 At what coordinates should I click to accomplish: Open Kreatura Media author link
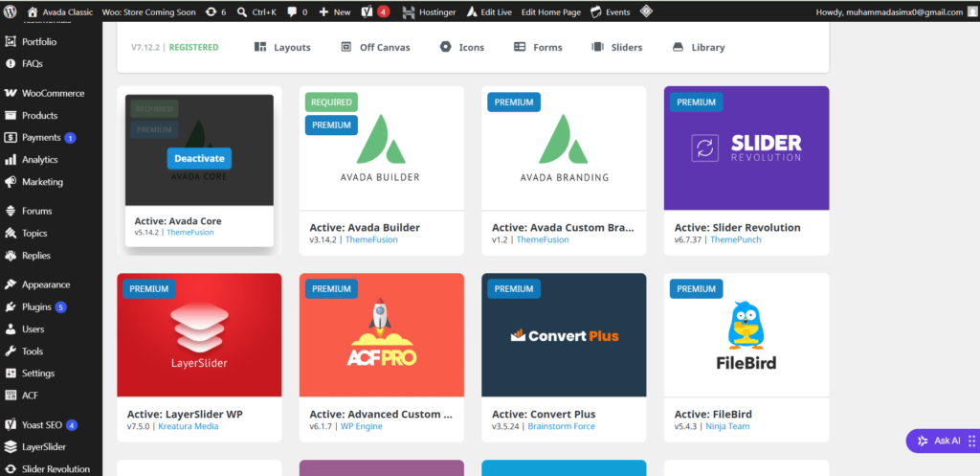189,426
